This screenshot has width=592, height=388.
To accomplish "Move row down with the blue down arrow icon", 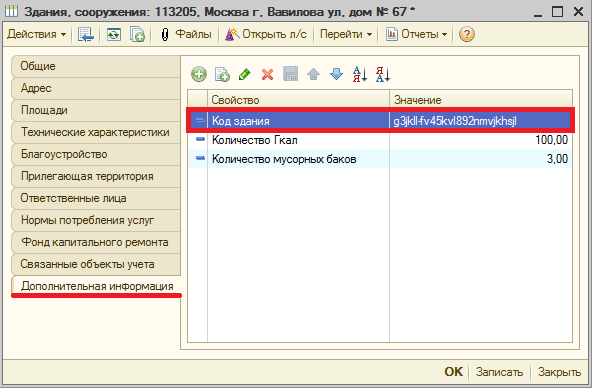I will pos(336,74).
